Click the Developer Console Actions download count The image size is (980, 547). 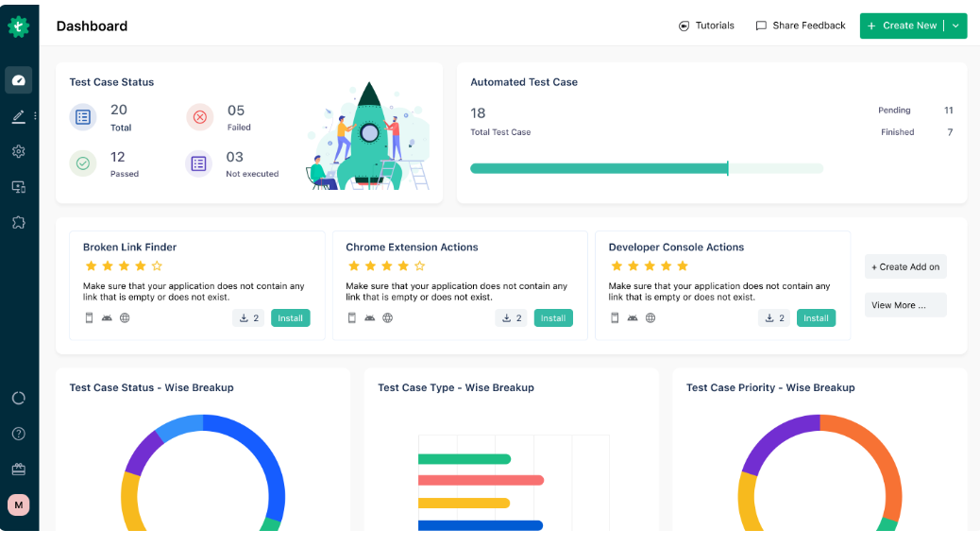[774, 318]
